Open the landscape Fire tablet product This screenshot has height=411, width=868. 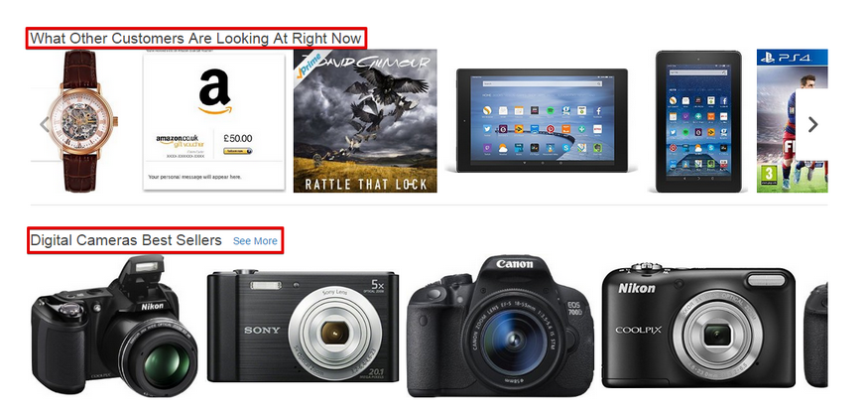coord(542,121)
